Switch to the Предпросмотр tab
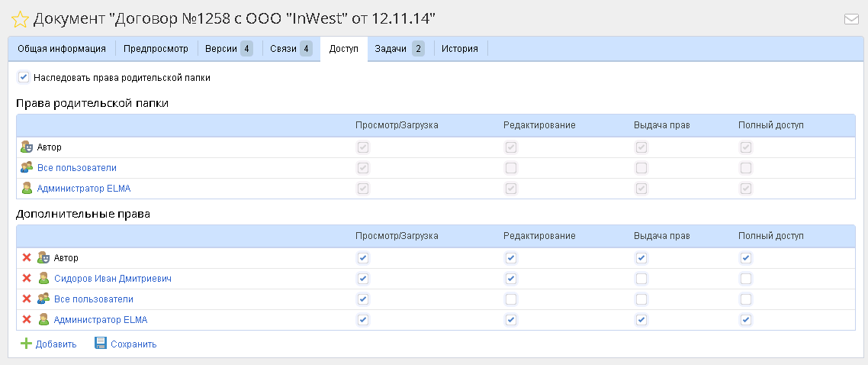Viewport: 868px width, 365px height. (156, 48)
